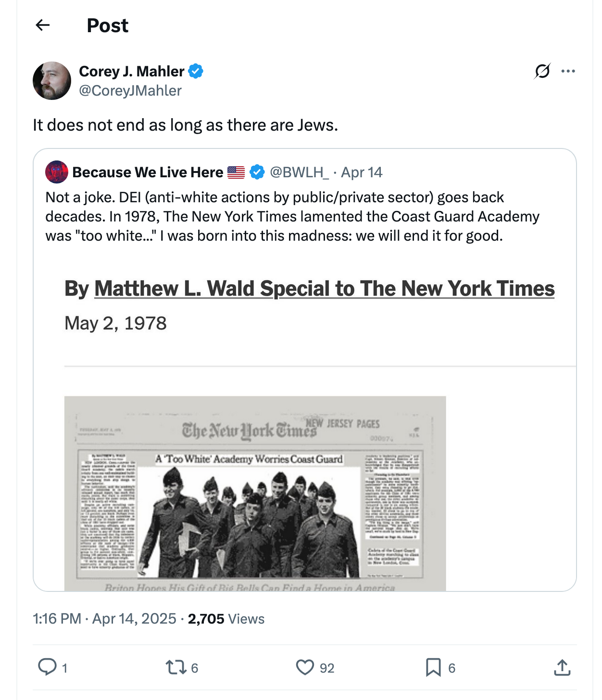Open @CoreyJMahler's profile handle link
The image size is (602, 700).
131,90
